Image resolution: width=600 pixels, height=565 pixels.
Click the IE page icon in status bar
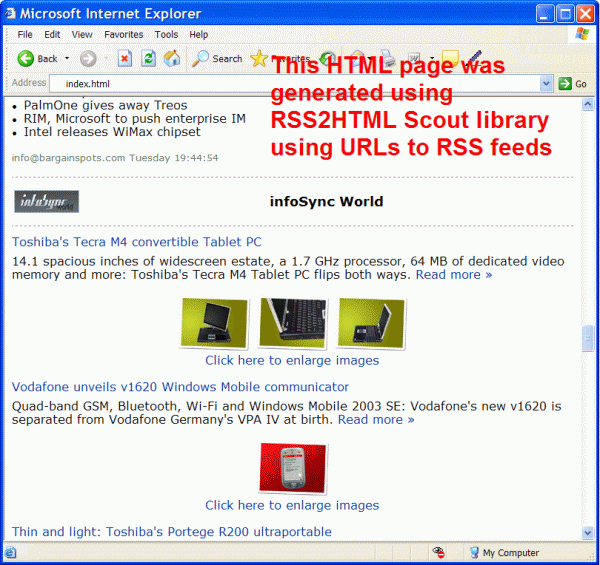(x=10, y=552)
